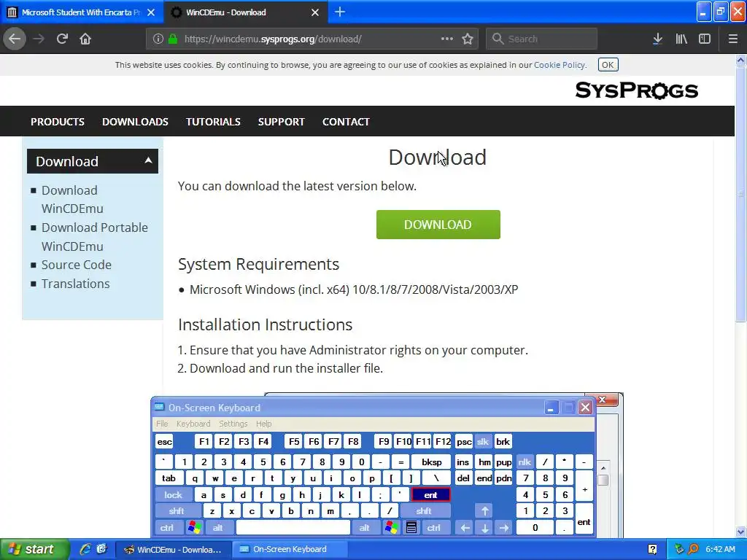
Task: Toggle the left shft key
Action: tap(177, 511)
